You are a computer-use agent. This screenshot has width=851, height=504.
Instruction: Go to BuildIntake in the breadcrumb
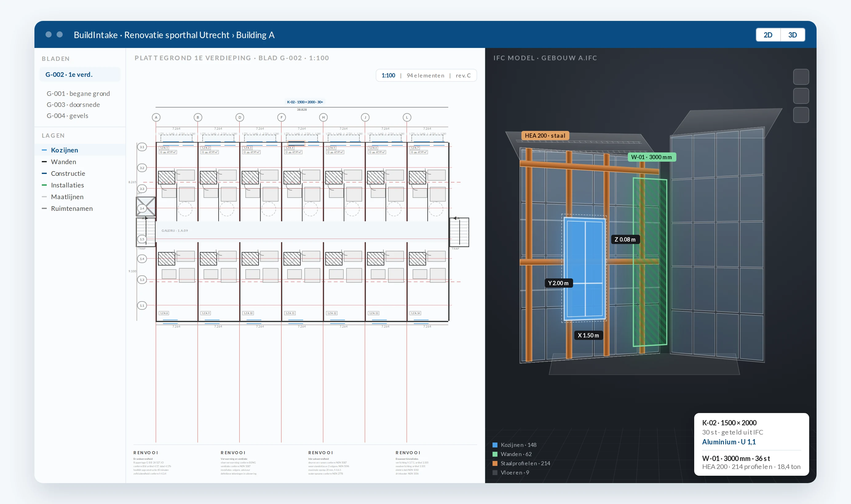(x=96, y=35)
